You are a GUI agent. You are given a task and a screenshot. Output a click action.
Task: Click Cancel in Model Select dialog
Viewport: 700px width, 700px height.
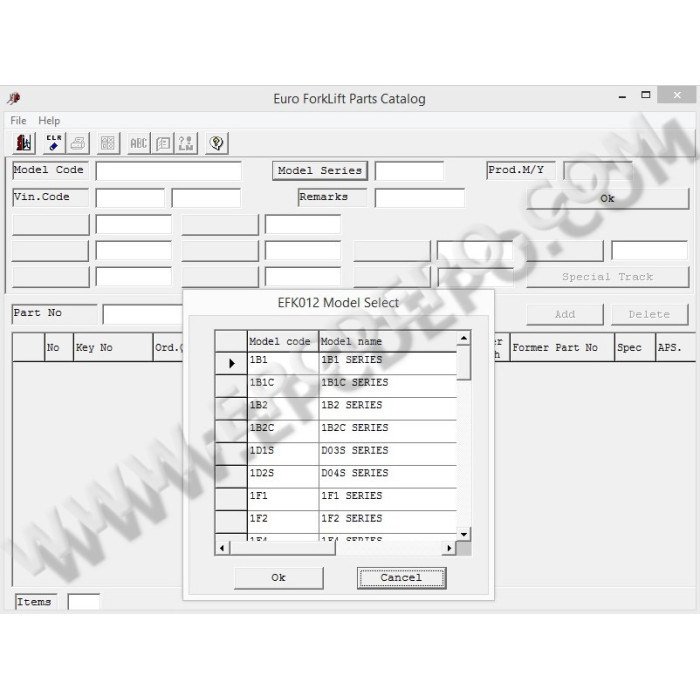tap(401, 578)
